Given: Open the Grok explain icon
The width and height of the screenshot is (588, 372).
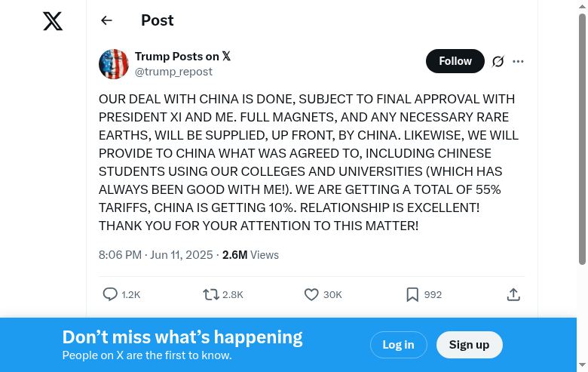Looking at the screenshot, I should click(498, 61).
